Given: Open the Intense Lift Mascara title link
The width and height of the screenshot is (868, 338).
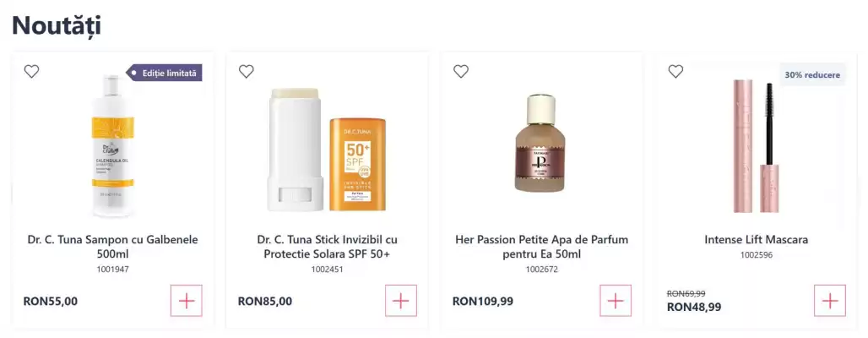Looking at the screenshot, I should [756, 240].
